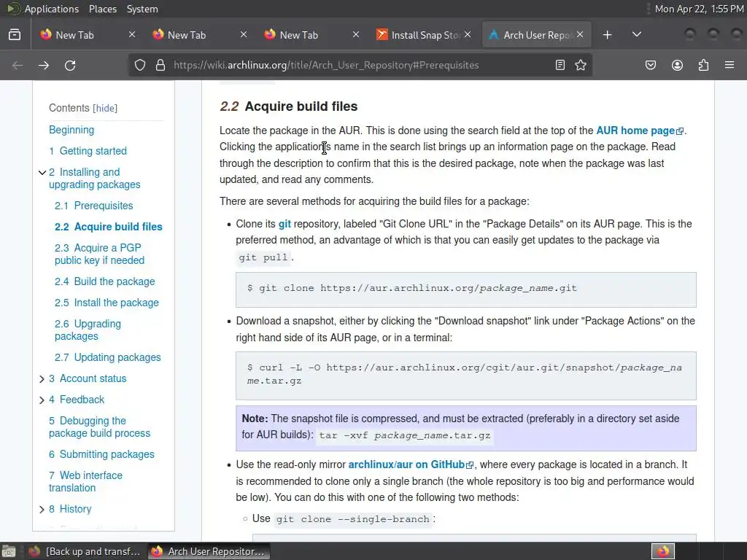The image size is (747, 560).
Task: Open 2 Installing and upgrading packages link
Action: [94, 178]
